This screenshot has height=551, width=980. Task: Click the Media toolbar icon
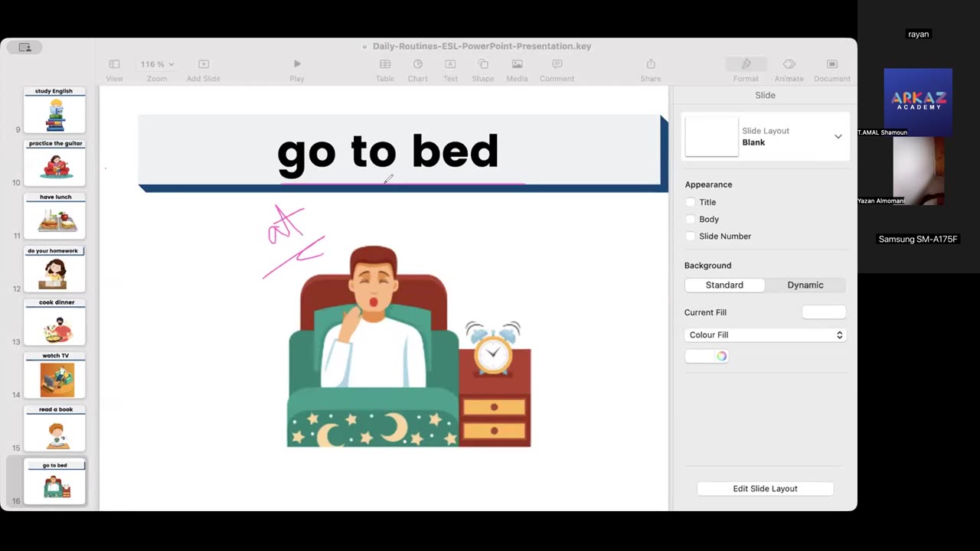point(518,64)
